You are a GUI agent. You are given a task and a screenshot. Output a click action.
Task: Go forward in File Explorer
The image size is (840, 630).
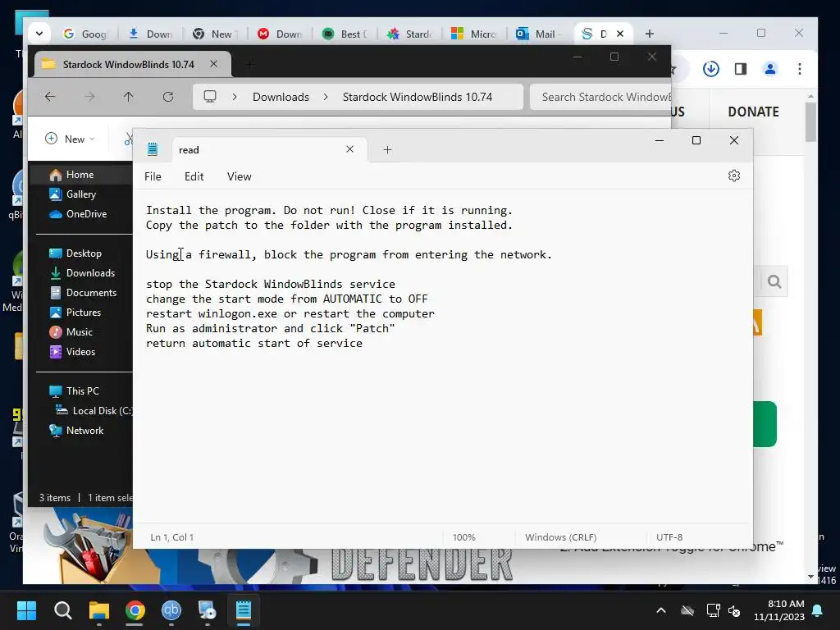point(89,97)
